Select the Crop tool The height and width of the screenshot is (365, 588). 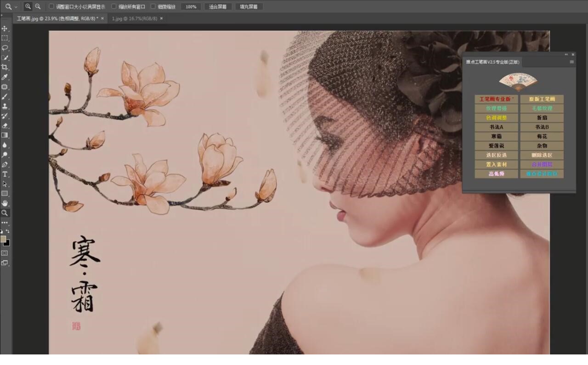[x=5, y=67]
